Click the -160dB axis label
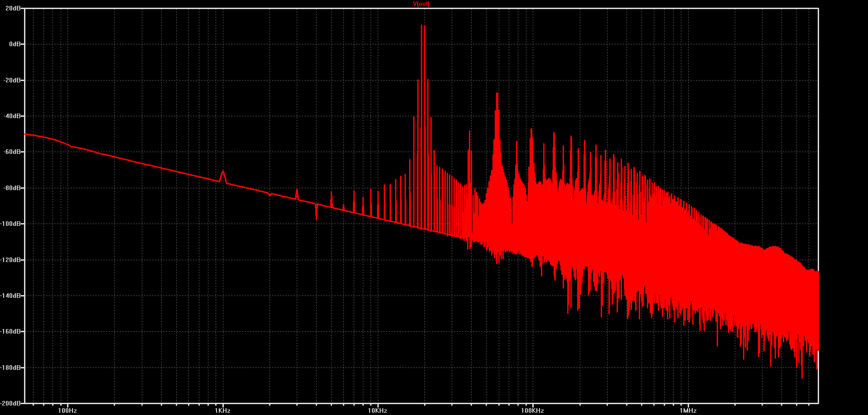The width and height of the screenshot is (868, 415). click(x=11, y=331)
